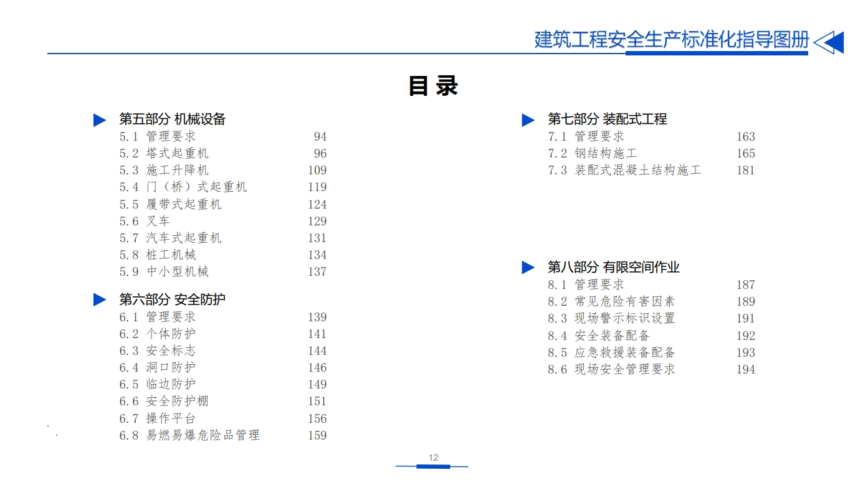The height and width of the screenshot is (480, 868).
Task: Click page number 165 for 钢结构施工
Action: click(746, 154)
